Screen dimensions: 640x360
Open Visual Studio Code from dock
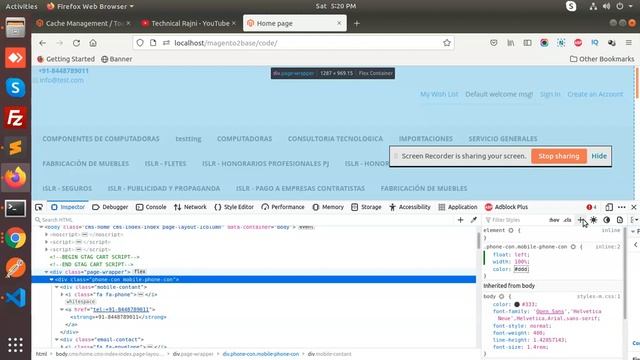click(16, 298)
